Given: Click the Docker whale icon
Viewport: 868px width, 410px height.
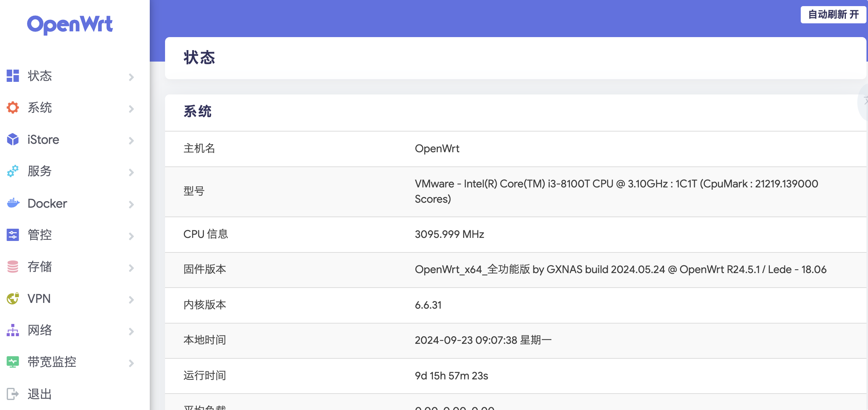Looking at the screenshot, I should pyautogui.click(x=13, y=203).
